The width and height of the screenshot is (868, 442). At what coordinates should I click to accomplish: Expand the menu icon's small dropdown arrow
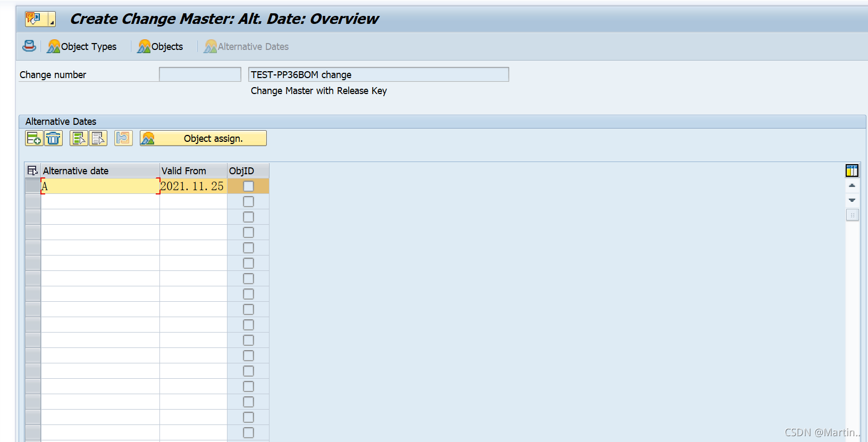(52, 20)
